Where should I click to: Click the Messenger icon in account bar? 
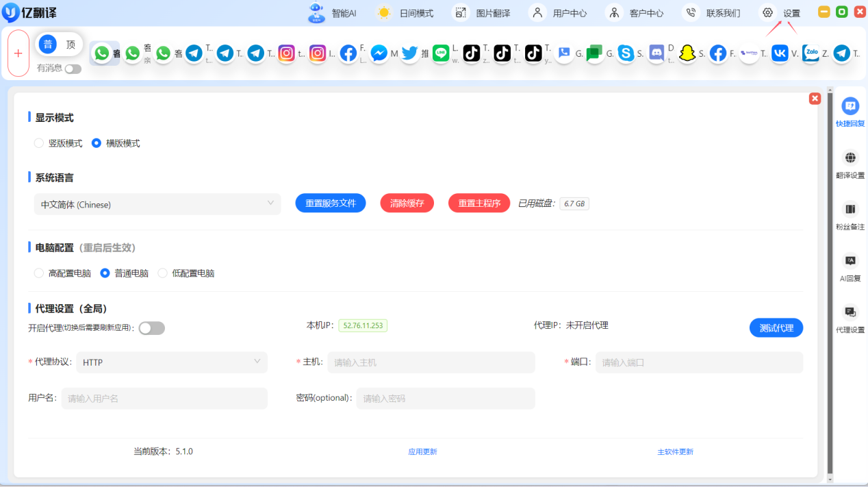[x=379, y=53]
